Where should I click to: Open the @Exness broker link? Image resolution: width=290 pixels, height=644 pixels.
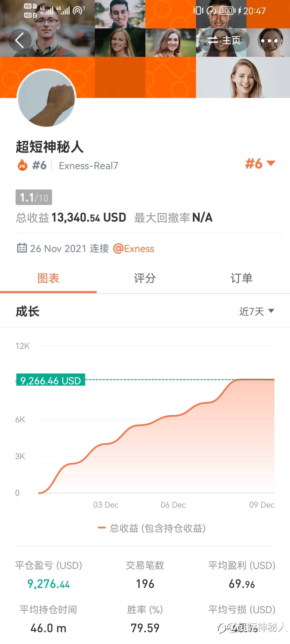(134, 249)
